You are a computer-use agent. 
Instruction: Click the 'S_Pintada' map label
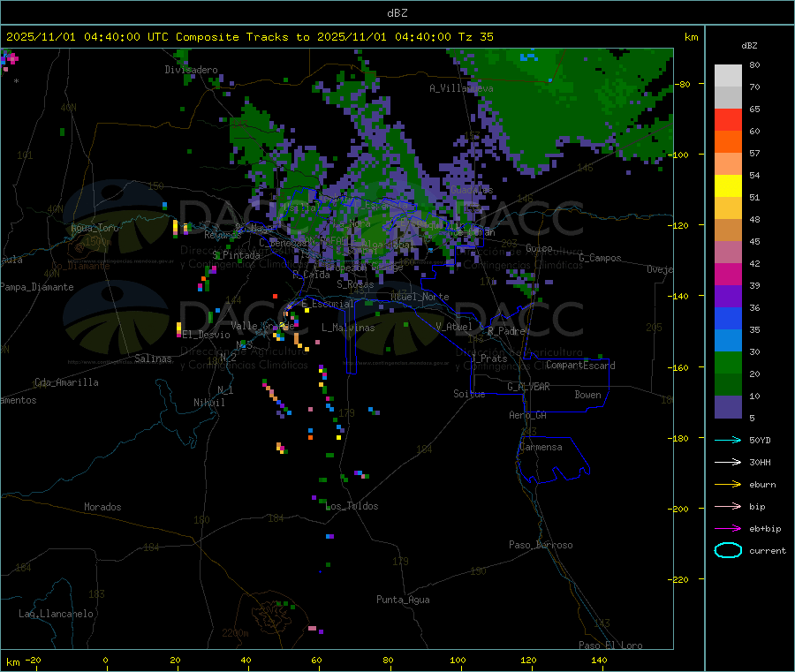236,255
